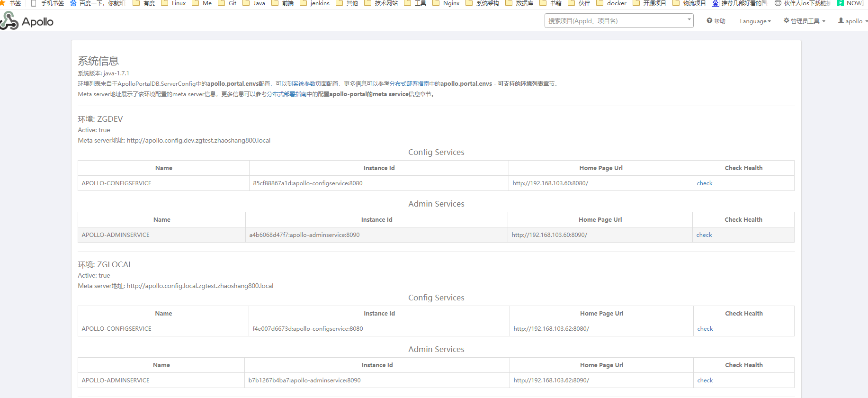Open the NOW bookmark
This screenshot has width=868, height=398.
850,3
